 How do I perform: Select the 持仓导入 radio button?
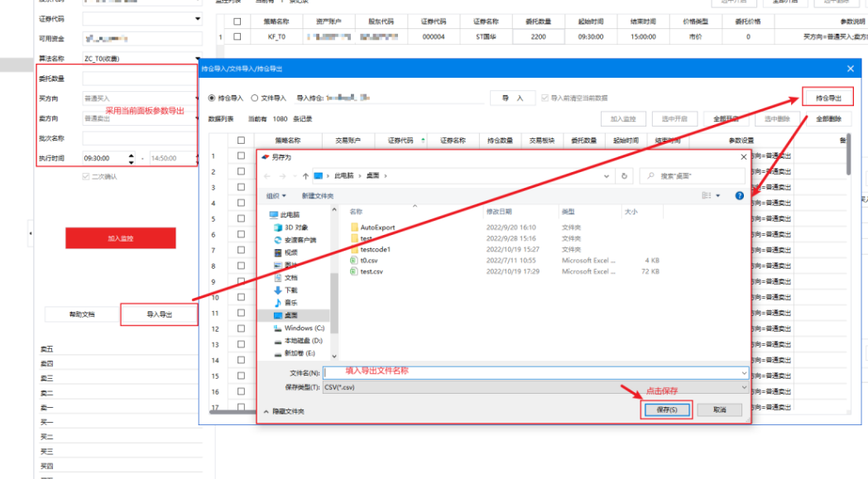(212, 98)
